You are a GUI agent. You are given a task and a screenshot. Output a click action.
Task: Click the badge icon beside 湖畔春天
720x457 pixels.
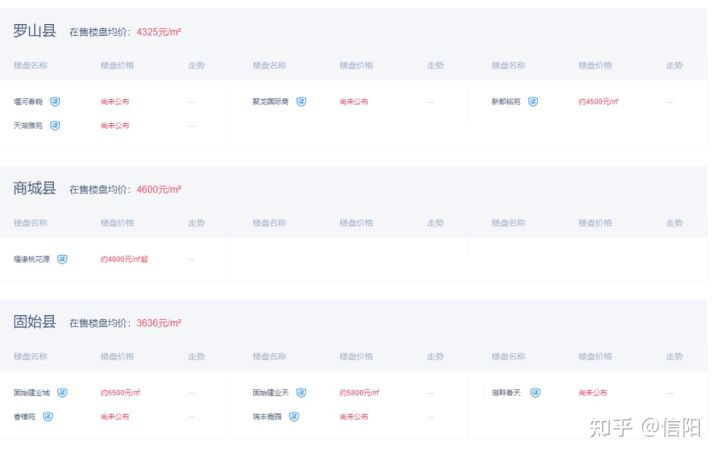coord(535,393)
